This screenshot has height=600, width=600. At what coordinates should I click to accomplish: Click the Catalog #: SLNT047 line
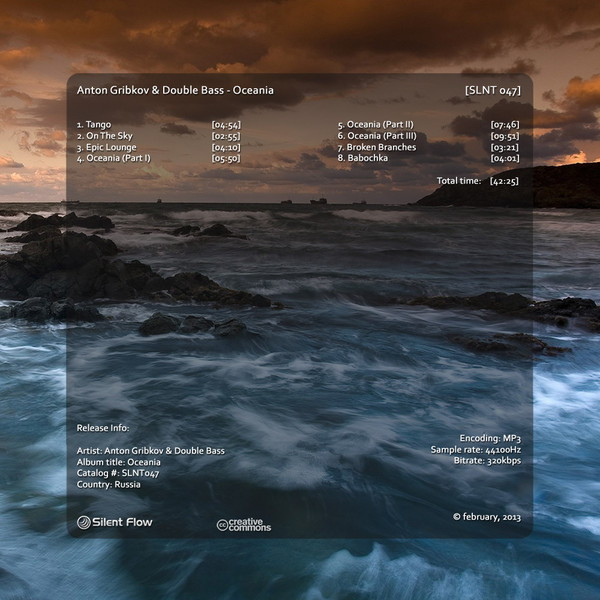pyautogui.click(x=118, y=473)
